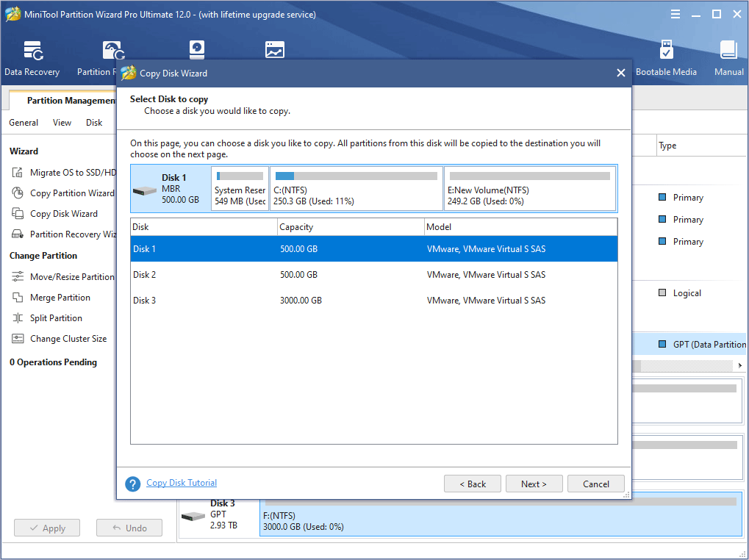Viewport: 749px width, 560px height.
Task: Launch Copy Partition Wizard from sidebar
Action: click(x=63, y=193)
